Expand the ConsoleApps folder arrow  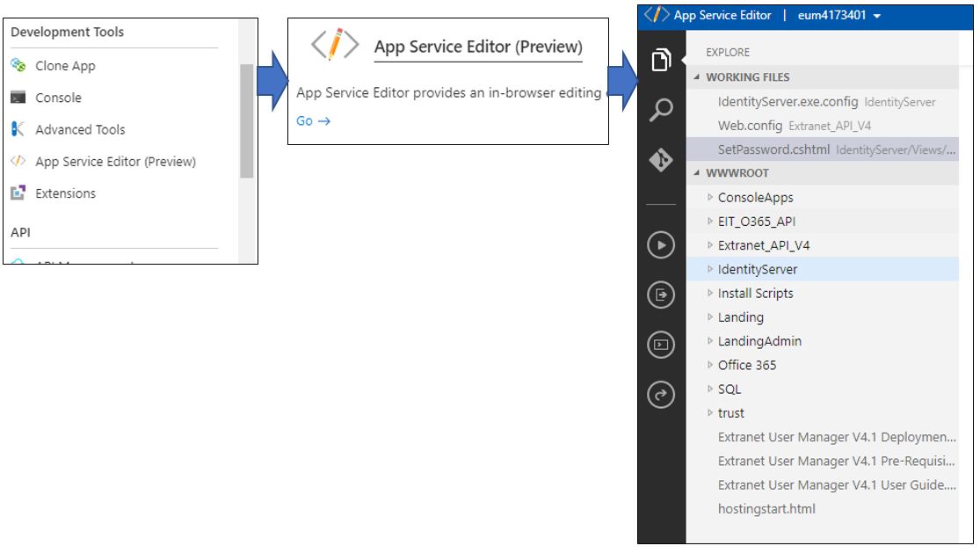[x=709, y=198]
